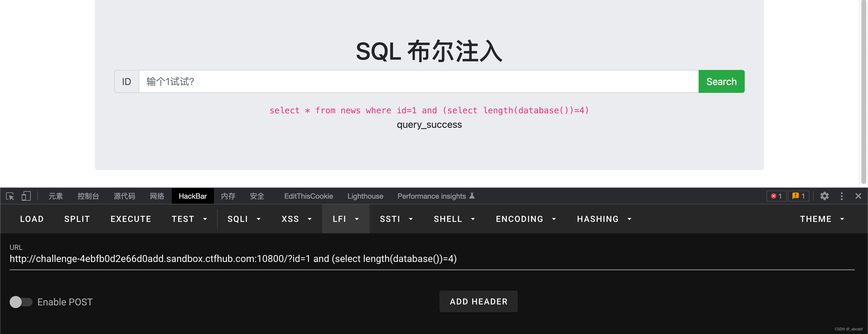
Task: Click the EXECUTE button in HackBar
Action: (131, 219)
